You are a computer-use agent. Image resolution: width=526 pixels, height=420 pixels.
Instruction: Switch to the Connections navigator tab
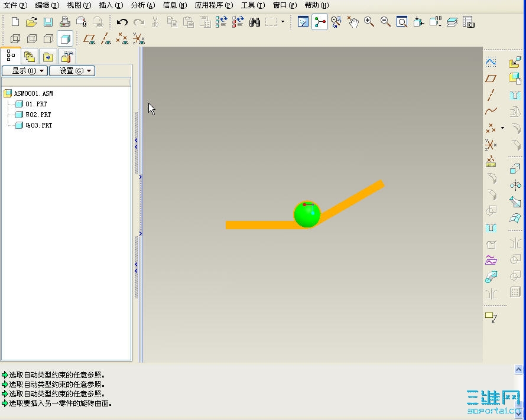click(66, 56)
